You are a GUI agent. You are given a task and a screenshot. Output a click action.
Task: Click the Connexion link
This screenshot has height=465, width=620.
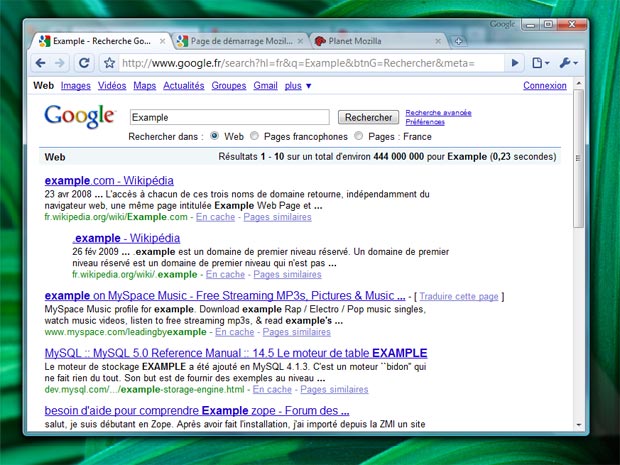pos(544,85)
